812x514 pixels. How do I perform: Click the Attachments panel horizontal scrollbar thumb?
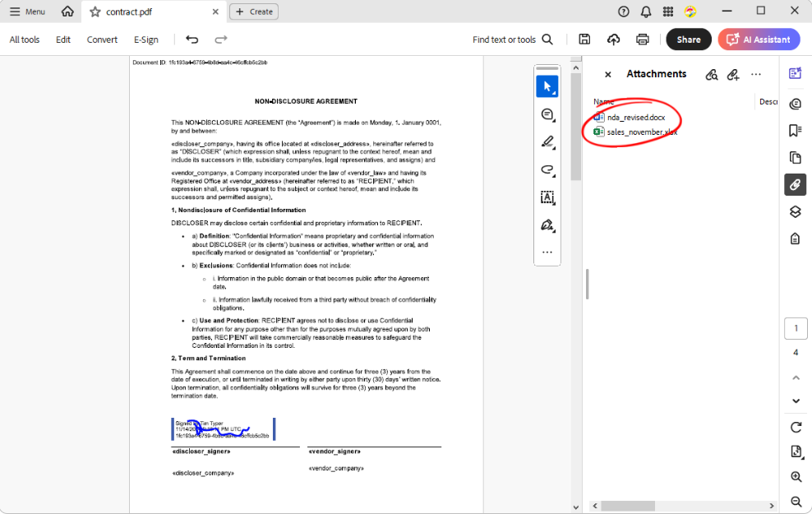click(628, 506)
